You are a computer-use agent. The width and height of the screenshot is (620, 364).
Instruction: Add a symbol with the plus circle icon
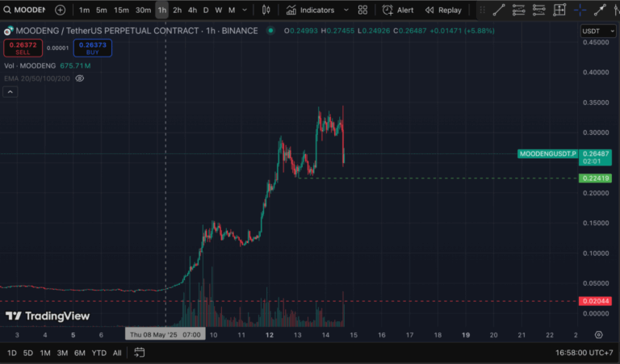click(60, 10)
